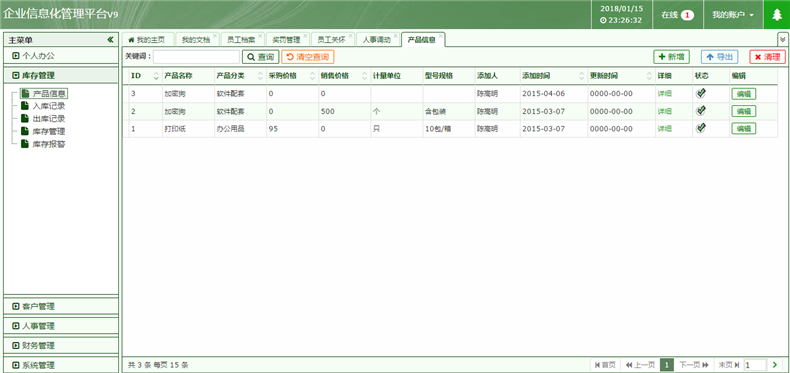Switch to the 我的主页 tab
Screen dimensions: 790x373
(147, 39)
